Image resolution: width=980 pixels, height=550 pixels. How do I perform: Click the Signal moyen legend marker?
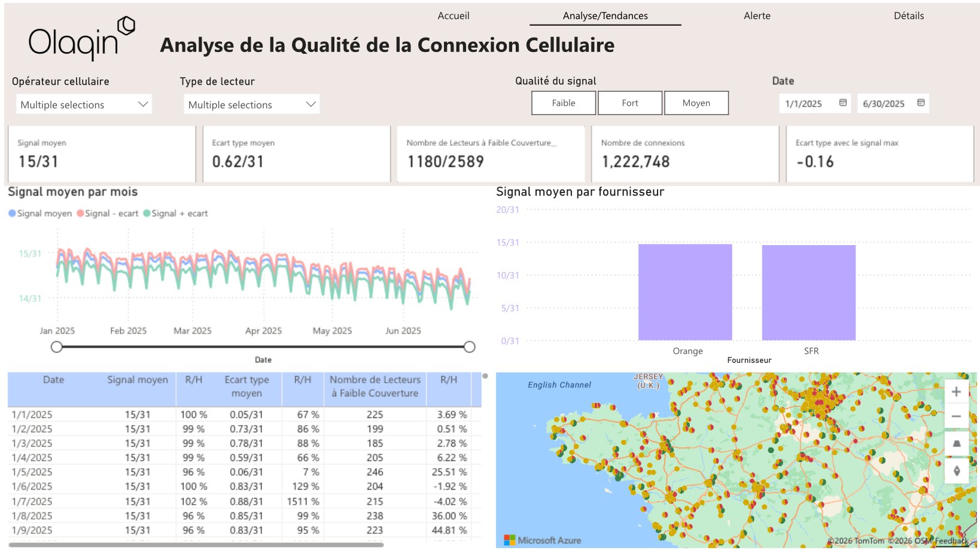click(12, 213)
